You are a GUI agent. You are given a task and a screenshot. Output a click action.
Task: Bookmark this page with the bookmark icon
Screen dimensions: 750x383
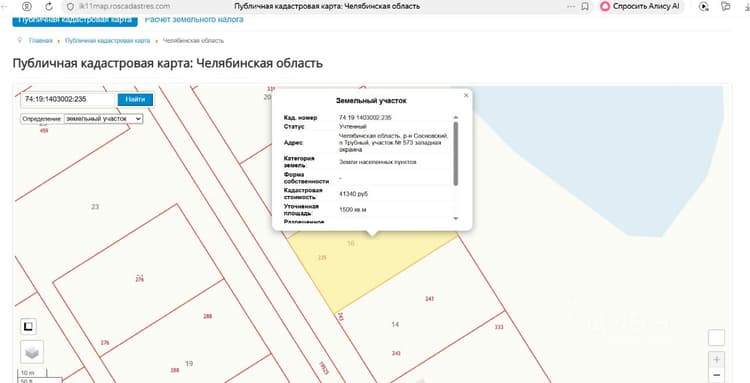point(585,6)
